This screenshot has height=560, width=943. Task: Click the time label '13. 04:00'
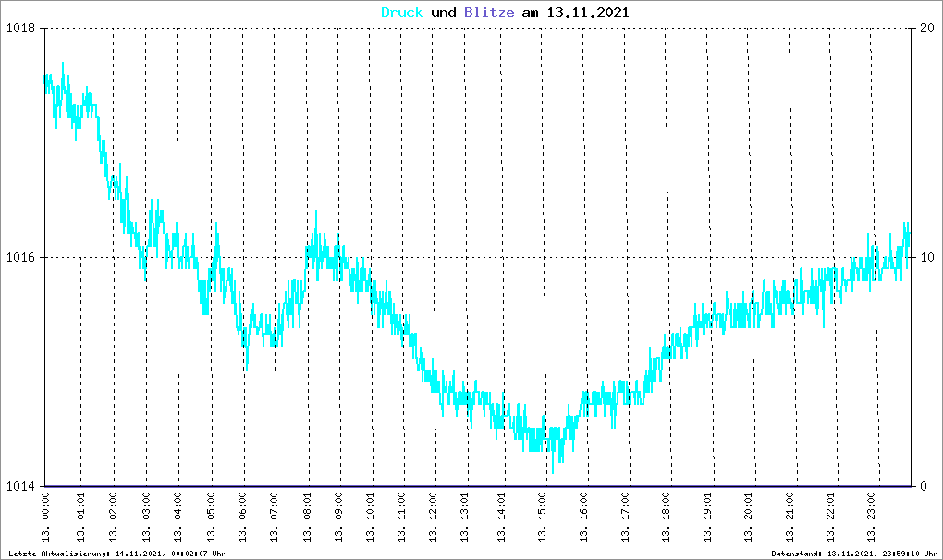pos(178,517)
